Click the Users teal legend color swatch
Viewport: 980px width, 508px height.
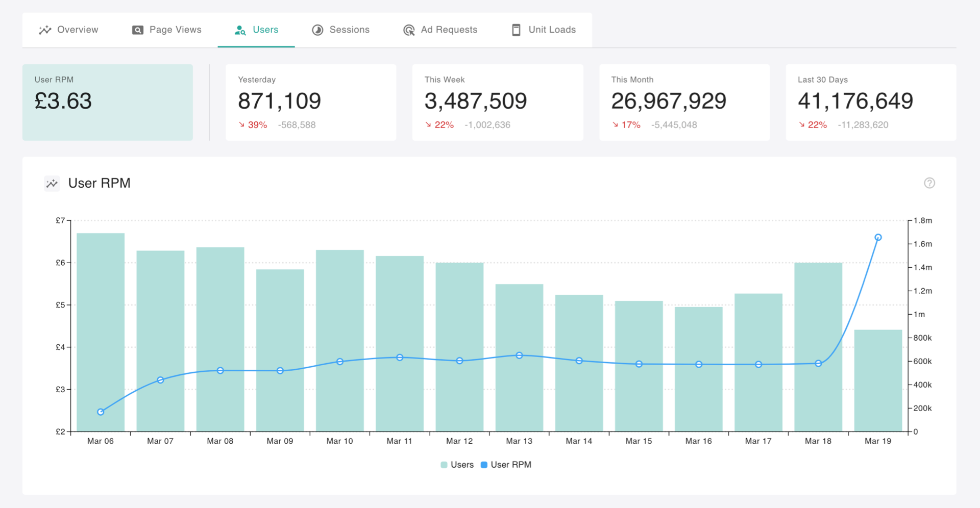444,465
